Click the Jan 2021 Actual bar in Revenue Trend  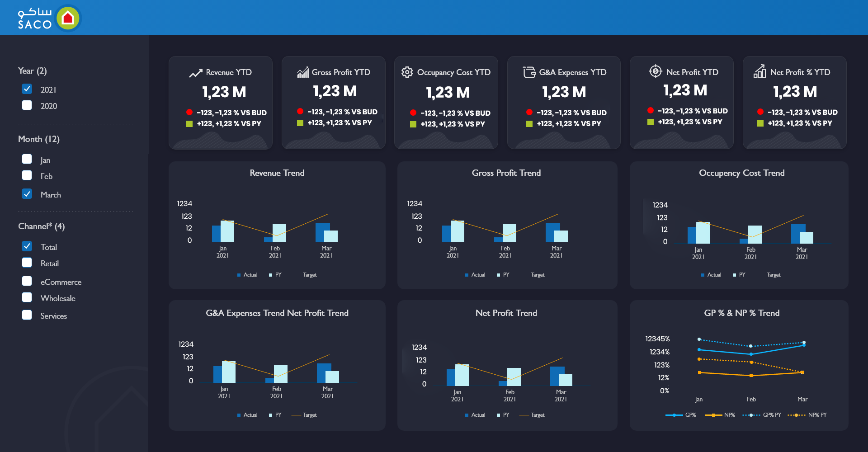[216, 234]
